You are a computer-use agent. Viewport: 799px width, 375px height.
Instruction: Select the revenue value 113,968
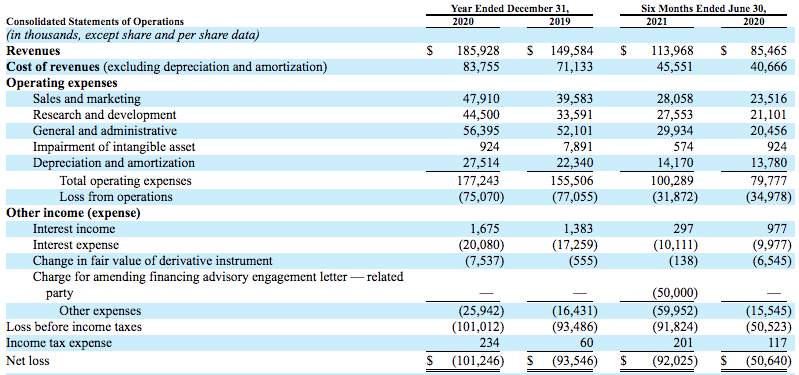click(673, 51)
